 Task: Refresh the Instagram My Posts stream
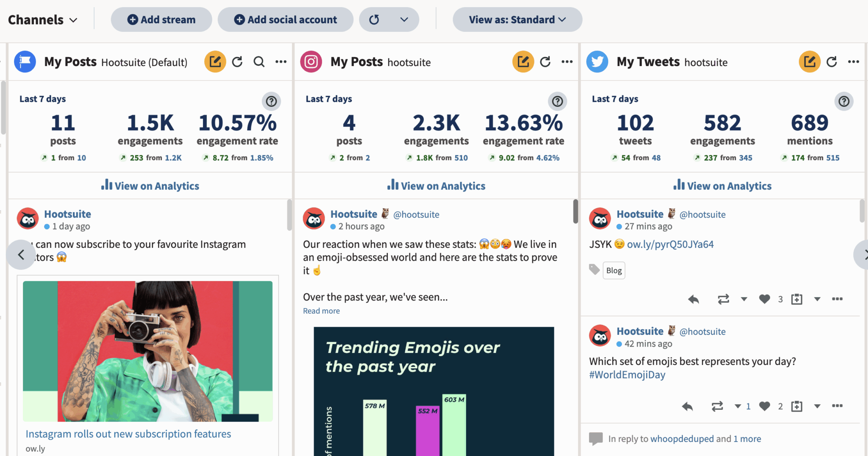pyautogui.click(x=545, y=61)
